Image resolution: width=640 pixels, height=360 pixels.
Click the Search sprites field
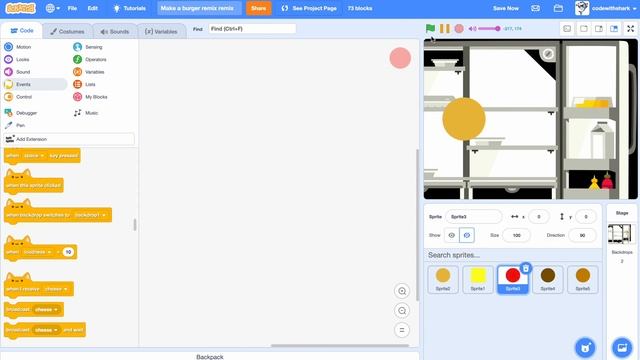pyautogui.click(x=512, y=255)
